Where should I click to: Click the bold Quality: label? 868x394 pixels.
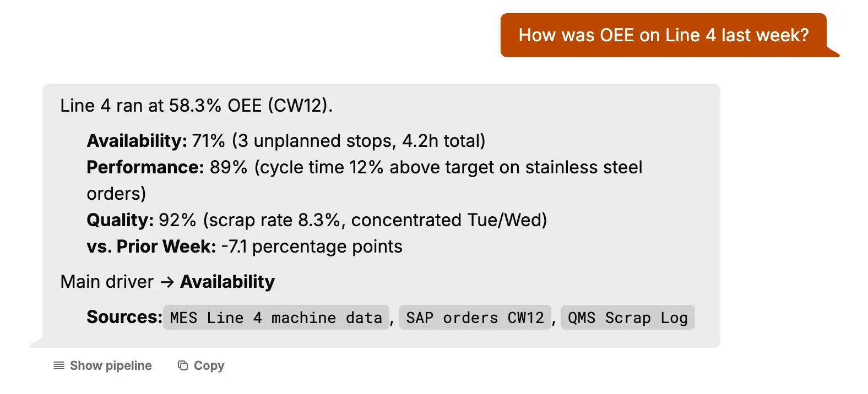pyautogui.click(x=120, y=220)
